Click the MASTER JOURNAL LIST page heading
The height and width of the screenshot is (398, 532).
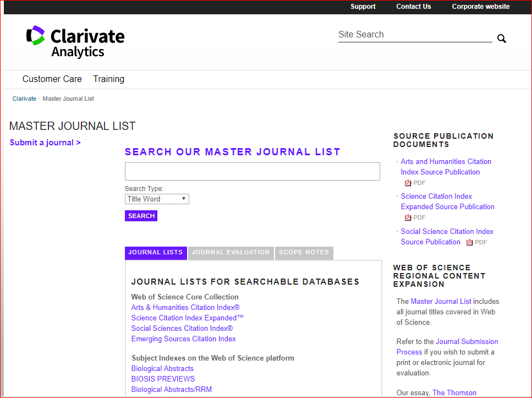click(72, 126)
